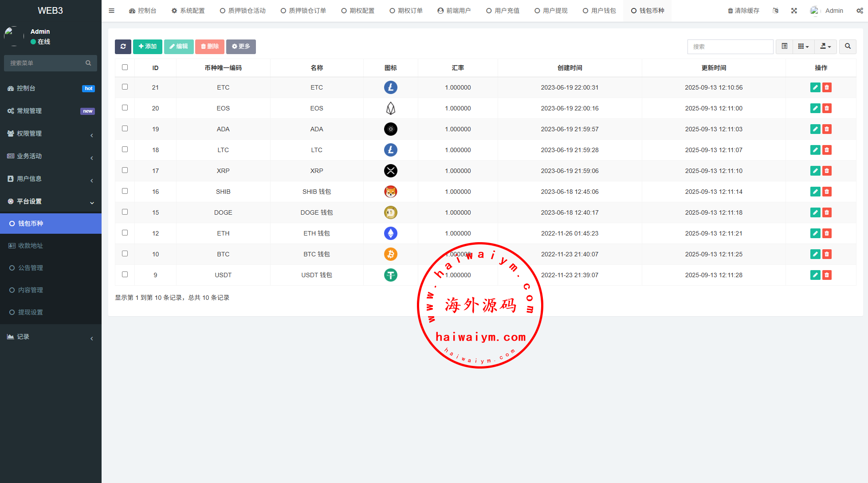Open the 收款地址 sidebar menu item

tap(30, 246)
